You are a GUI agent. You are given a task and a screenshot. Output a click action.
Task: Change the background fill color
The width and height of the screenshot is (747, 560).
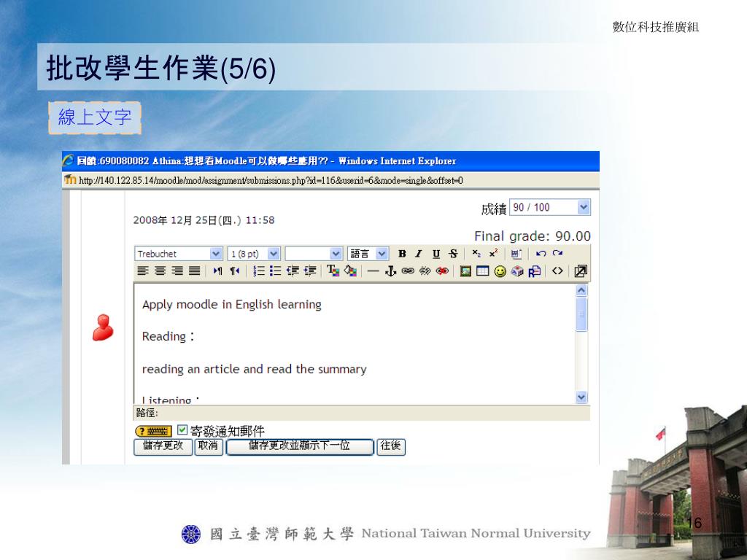pyautogui.click(x=350, y=271)
